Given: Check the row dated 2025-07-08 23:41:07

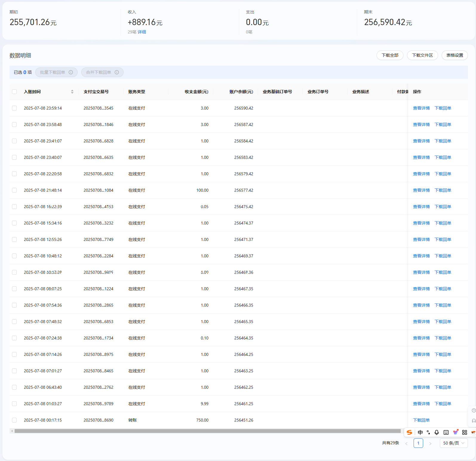Looking at the screenshot, I should click(14, 141).
